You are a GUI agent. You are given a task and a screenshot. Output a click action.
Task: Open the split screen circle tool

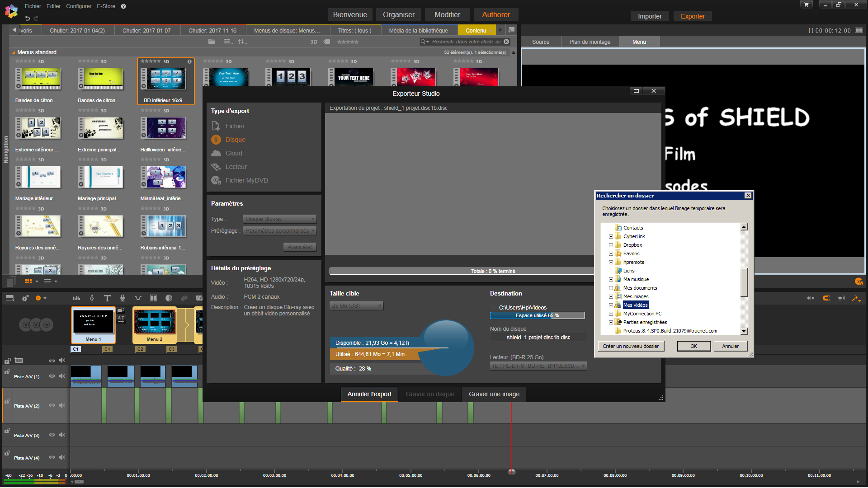pyautogui.click(x=169, y=298)
